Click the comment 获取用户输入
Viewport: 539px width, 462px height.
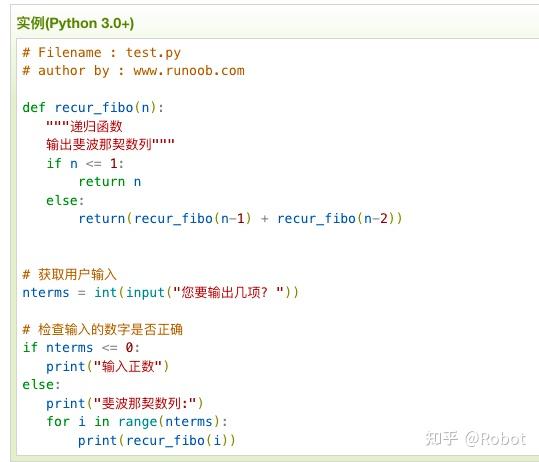click(x=69, y=274)
